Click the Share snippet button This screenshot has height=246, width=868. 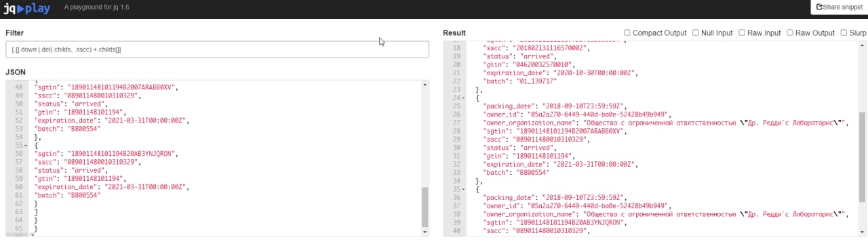(839, 7)
